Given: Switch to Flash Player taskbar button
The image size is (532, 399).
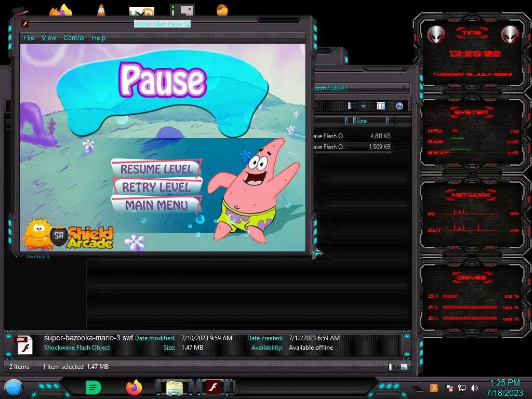Looking at the screenshot, I should click(x=214, y=388).
